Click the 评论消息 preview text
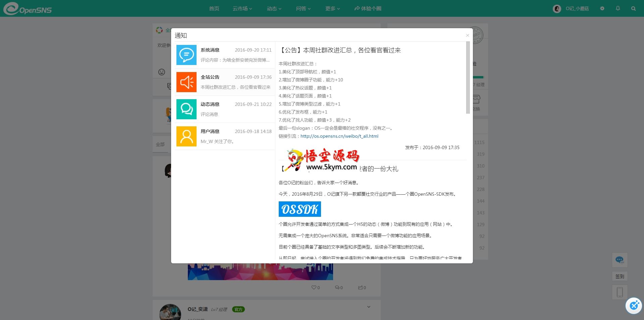Viewport: 644px width, 320px height. 209,114
